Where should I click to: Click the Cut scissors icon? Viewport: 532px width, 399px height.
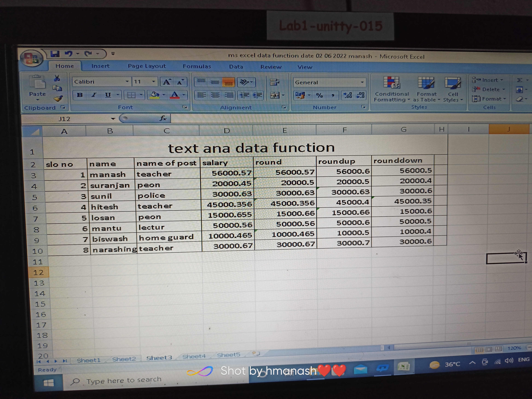click(x=57, y=78)
